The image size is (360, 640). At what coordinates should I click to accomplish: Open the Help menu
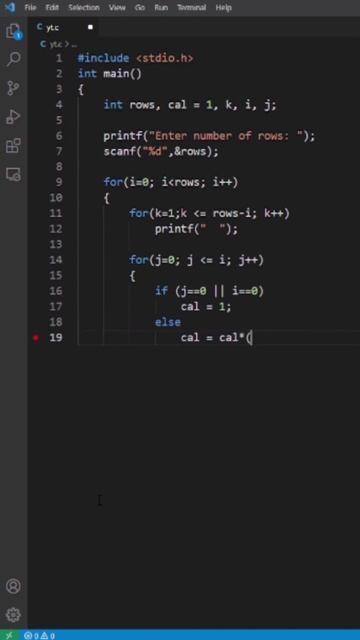(x=223, y=7)
